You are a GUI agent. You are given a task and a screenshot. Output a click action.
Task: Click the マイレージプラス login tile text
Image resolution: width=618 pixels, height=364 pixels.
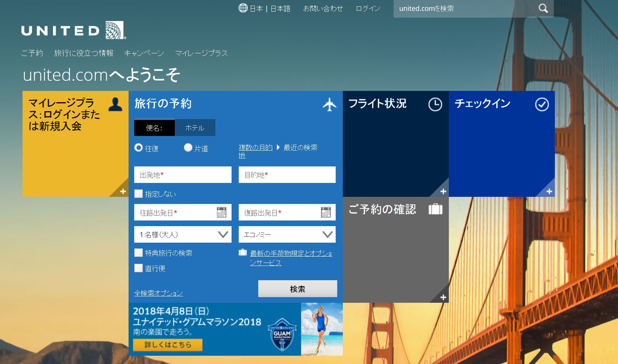coord(64,114)
